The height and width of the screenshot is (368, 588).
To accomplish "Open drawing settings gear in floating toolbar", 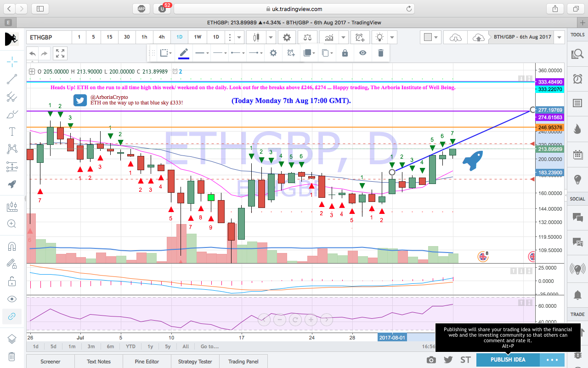I will (x=273, y=53).
